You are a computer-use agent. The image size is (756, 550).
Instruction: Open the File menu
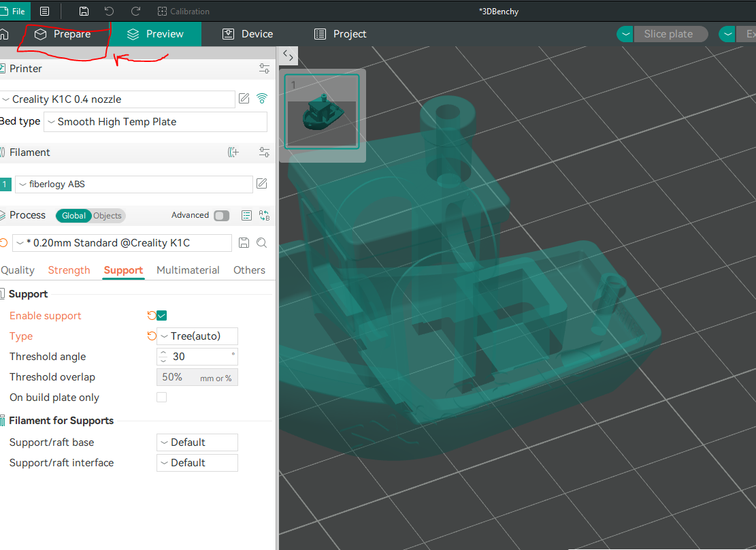14,11
